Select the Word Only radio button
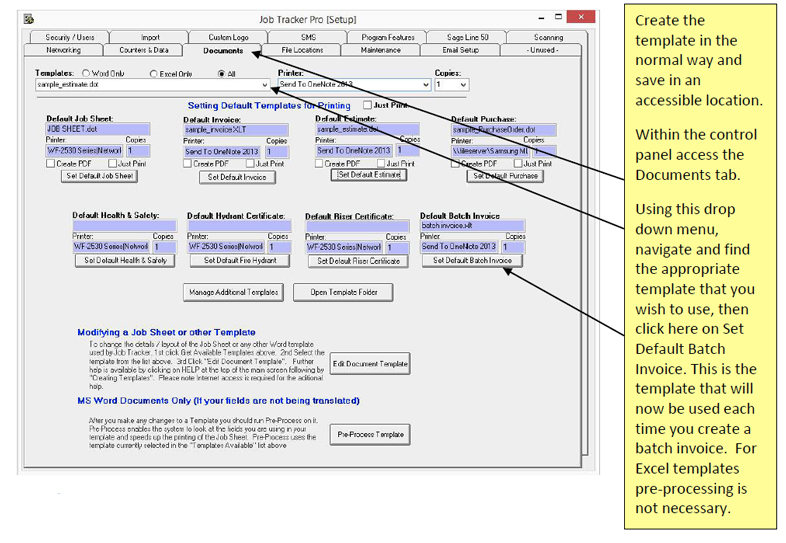 coord(86,73)
